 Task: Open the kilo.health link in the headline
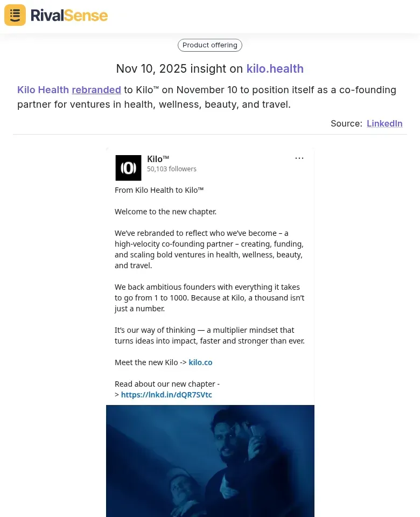point(275,68)
